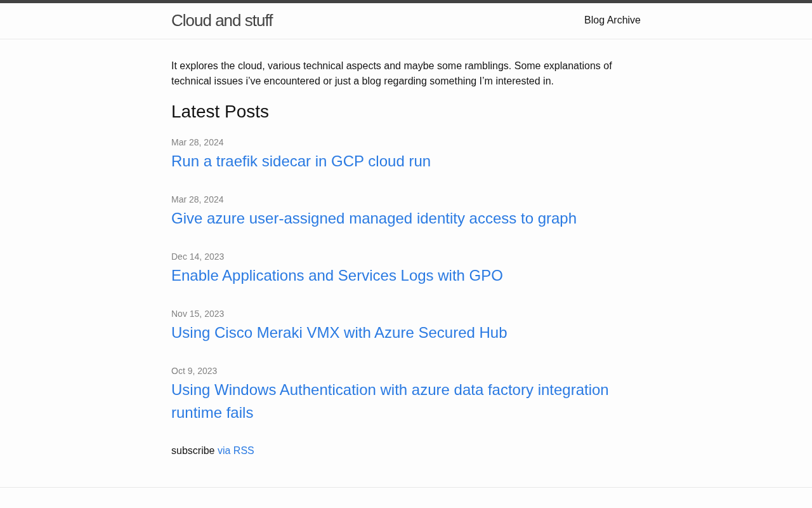Open the Cisco Meraki VMX post
Image resolution: width=812 pixels, height=508 pixels.
[x=339, y=333]
